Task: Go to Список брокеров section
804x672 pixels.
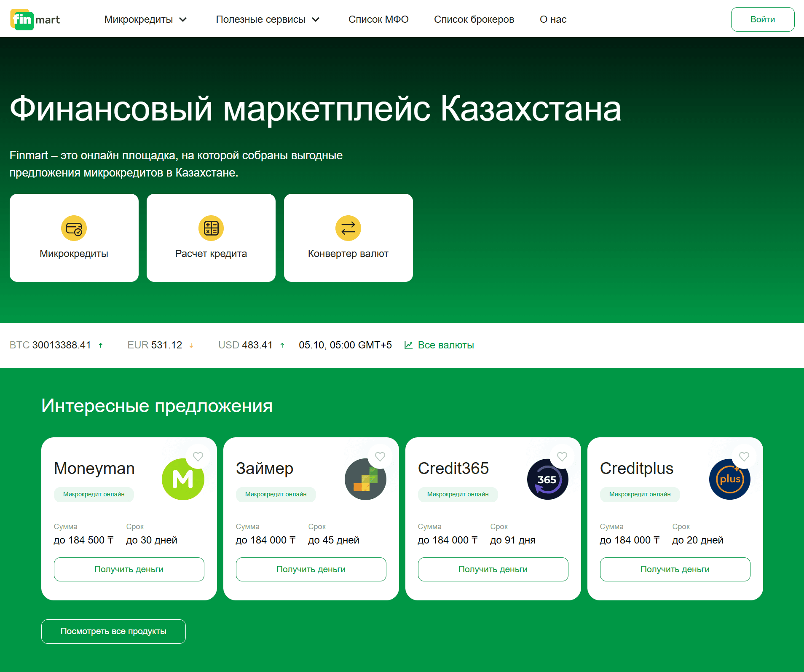Action: (x=474, y=19)
